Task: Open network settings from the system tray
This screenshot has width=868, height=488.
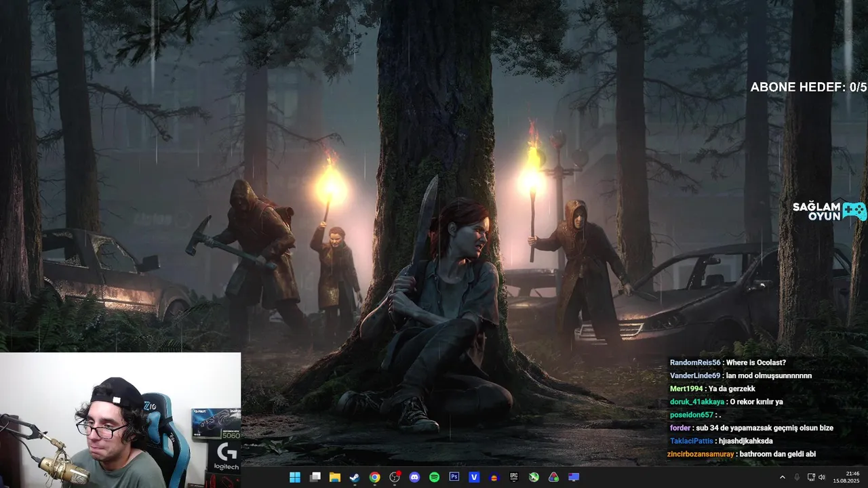Action: pos(811,477)
